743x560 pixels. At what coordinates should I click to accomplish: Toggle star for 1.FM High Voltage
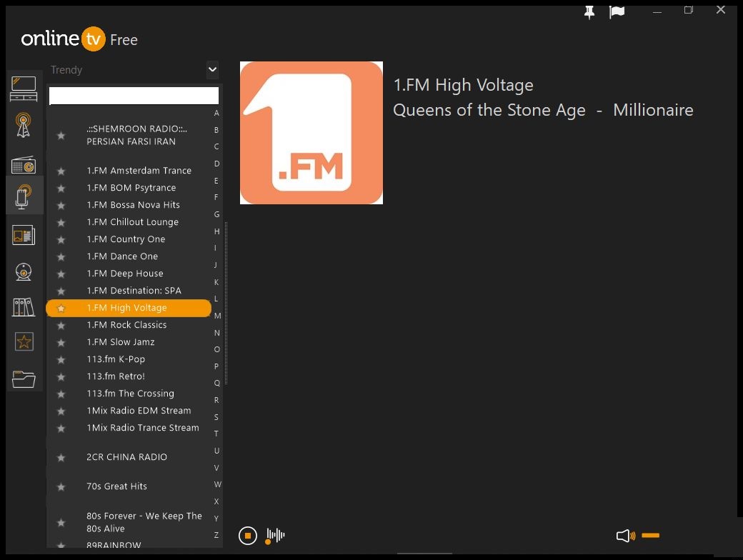(x=61, y=309)
